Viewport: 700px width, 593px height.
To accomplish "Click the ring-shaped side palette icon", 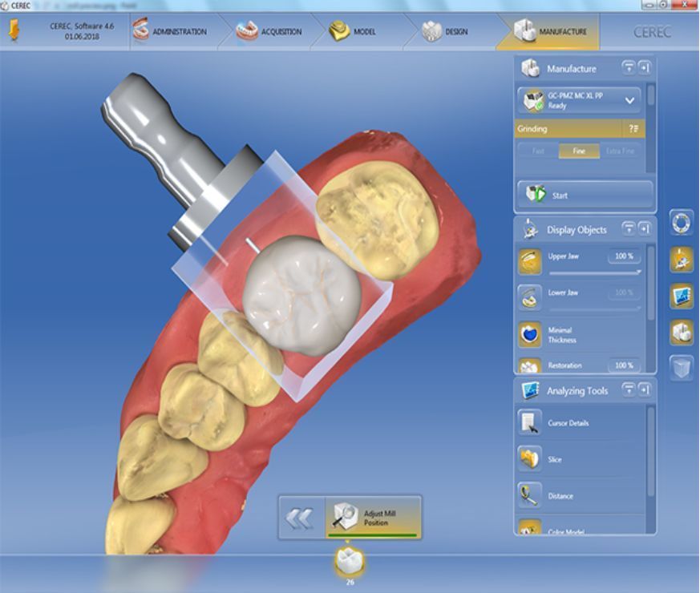I will point(682,222).
